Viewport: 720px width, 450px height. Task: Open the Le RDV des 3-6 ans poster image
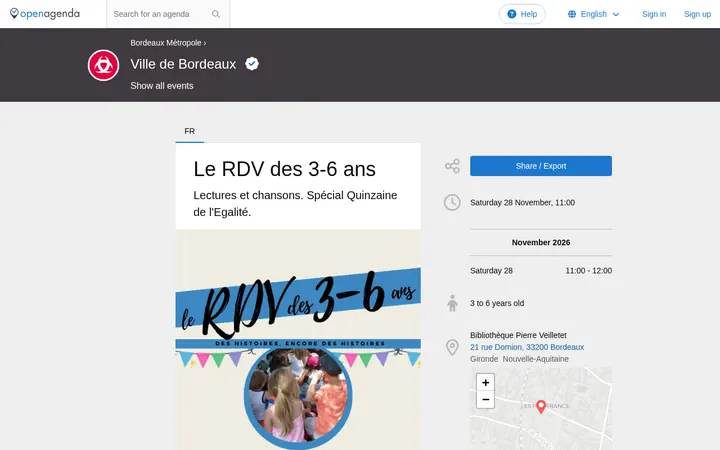298,340
